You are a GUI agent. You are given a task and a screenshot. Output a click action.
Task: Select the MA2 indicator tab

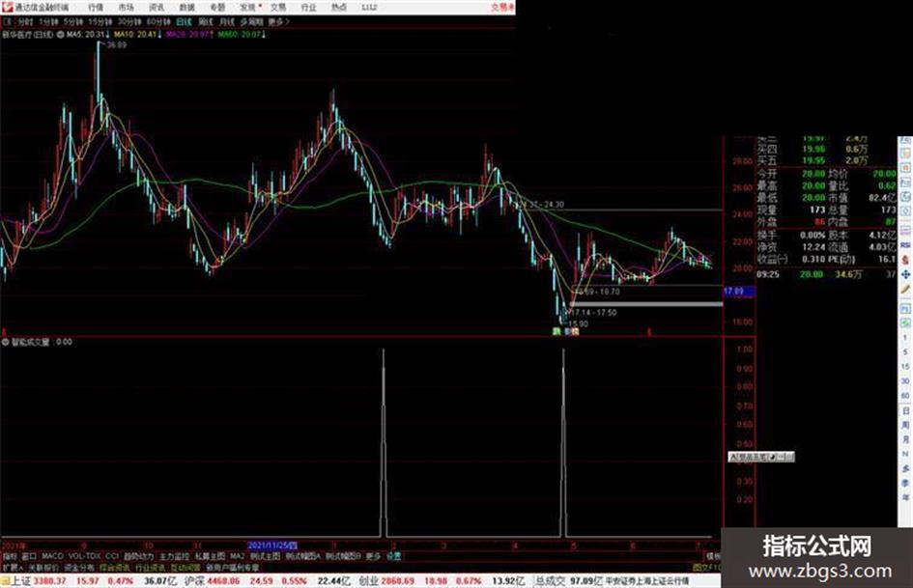pyautogui.click(x=237, y=556)
